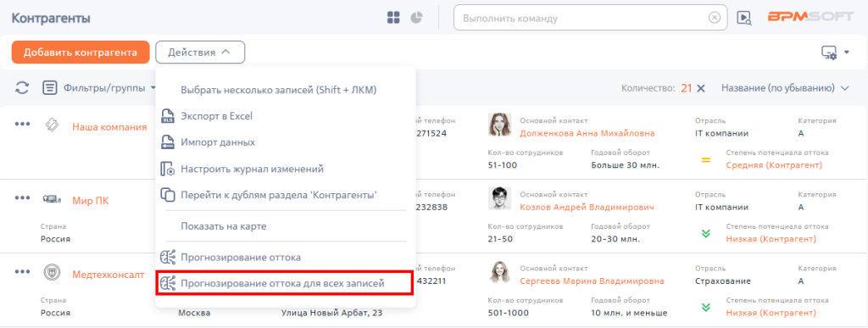Open the three-dot menu for Медтехконсалт
Viewport: 868px width, 328px height.
tap(22, 271)
